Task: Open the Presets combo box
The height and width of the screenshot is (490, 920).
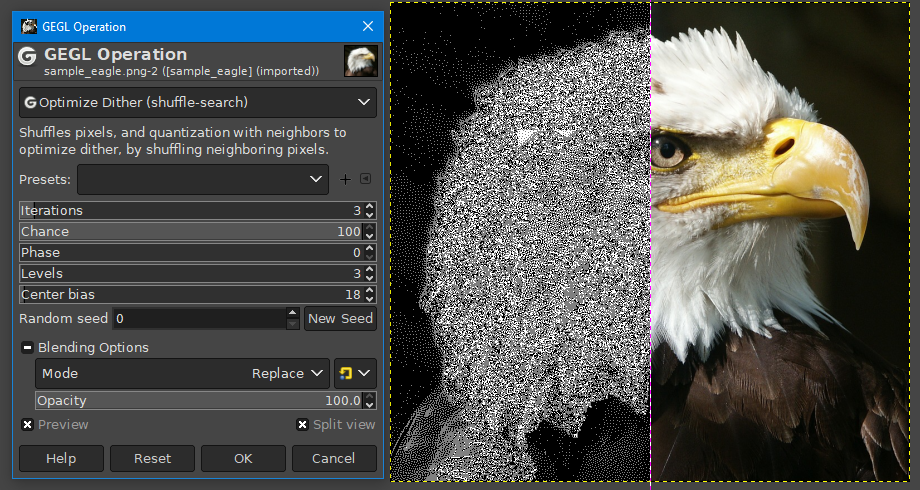Action: 202,179
